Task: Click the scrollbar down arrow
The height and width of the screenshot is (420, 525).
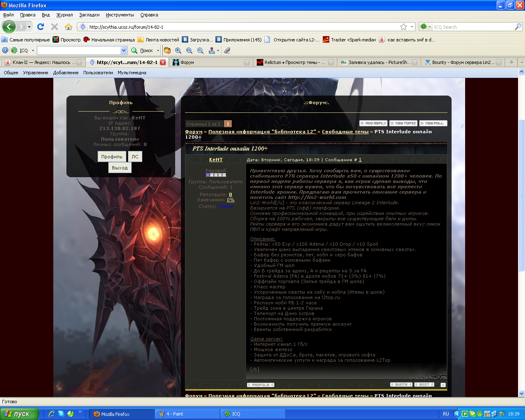Action: click(x=522, y=393)
